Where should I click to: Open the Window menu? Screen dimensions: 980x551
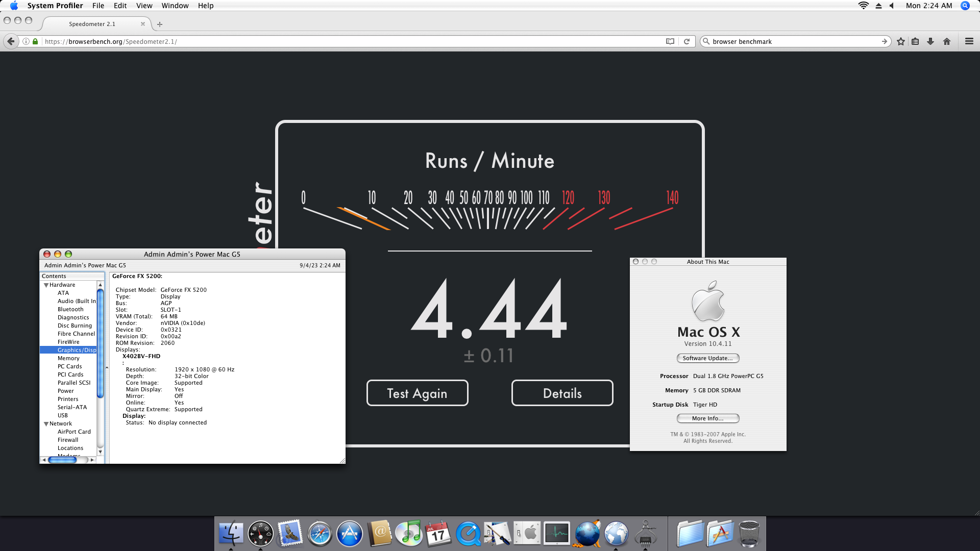point(175,6)
